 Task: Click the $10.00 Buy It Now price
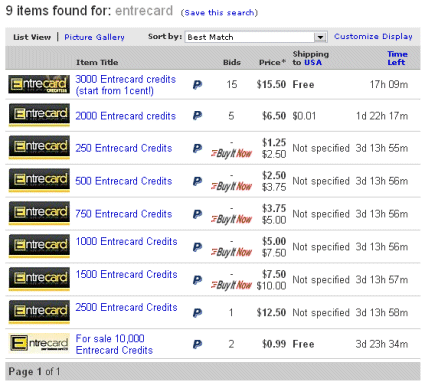(271, 286)
